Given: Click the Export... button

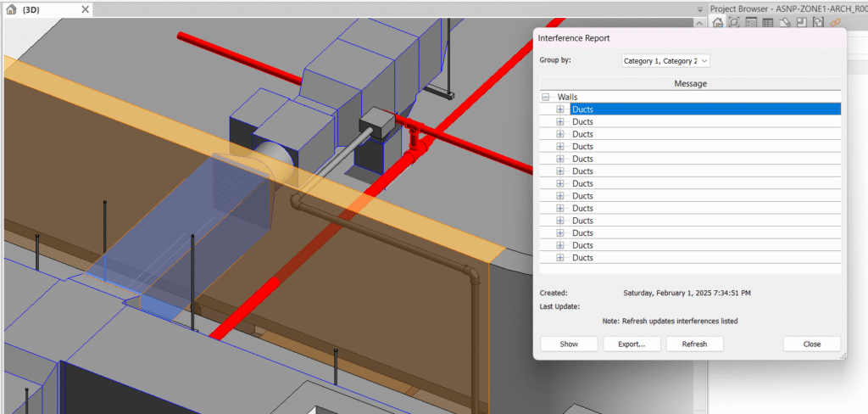Looking at the screenshot, I should (632, 344).
